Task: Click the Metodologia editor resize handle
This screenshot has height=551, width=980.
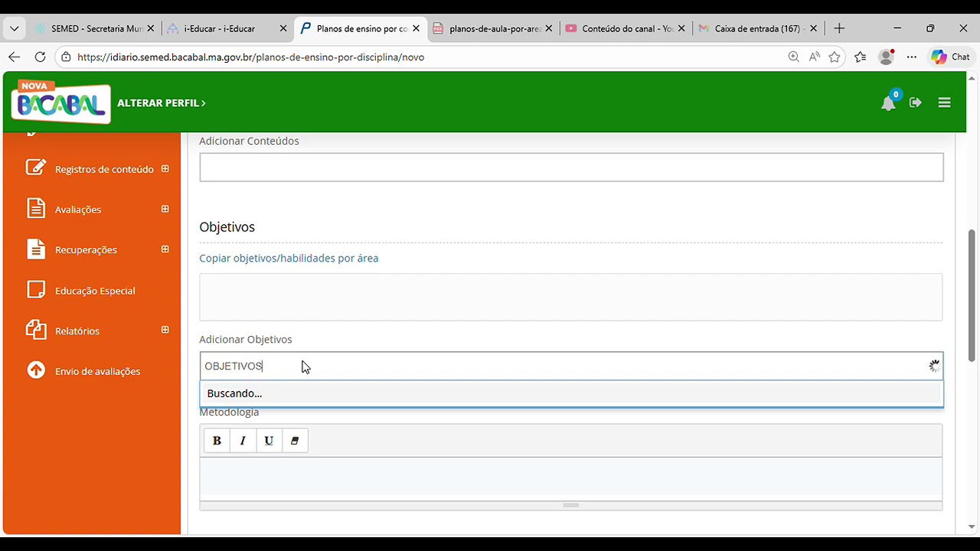Action: 571,505
